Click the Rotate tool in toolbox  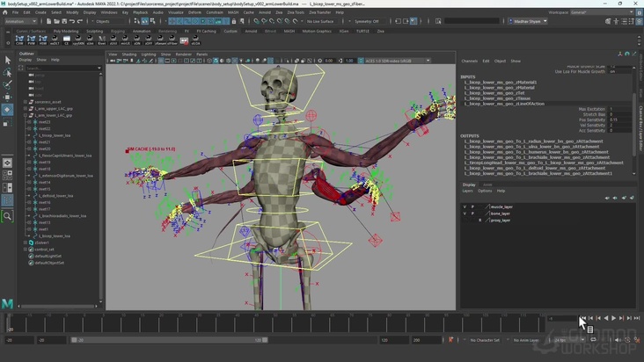click(x=7, y=110)
